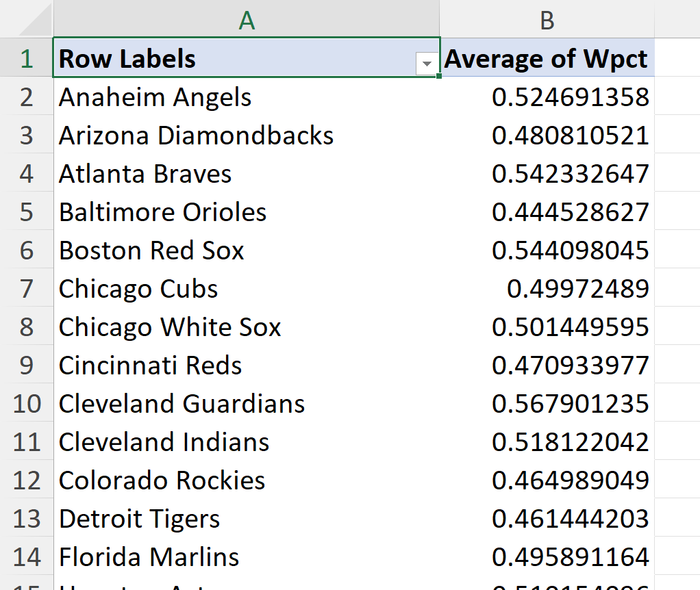Select the Anaheim Angels cell

pyautogui.click(x=155, y=97)
